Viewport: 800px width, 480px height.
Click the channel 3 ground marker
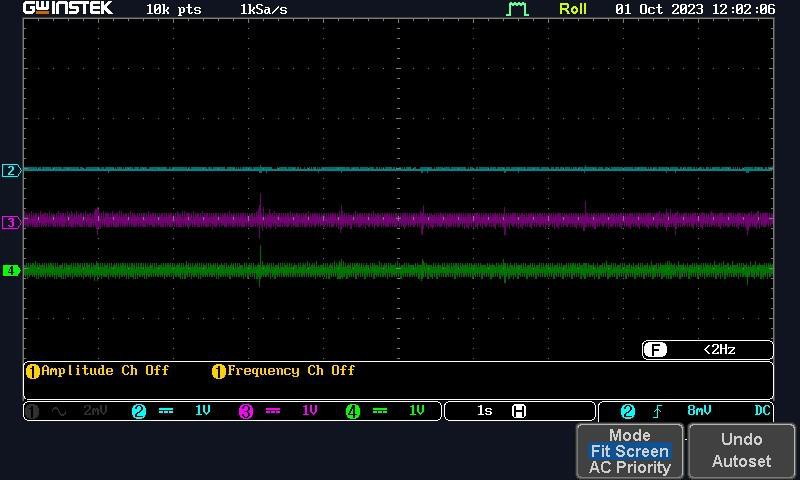click(x=11, y=222)
